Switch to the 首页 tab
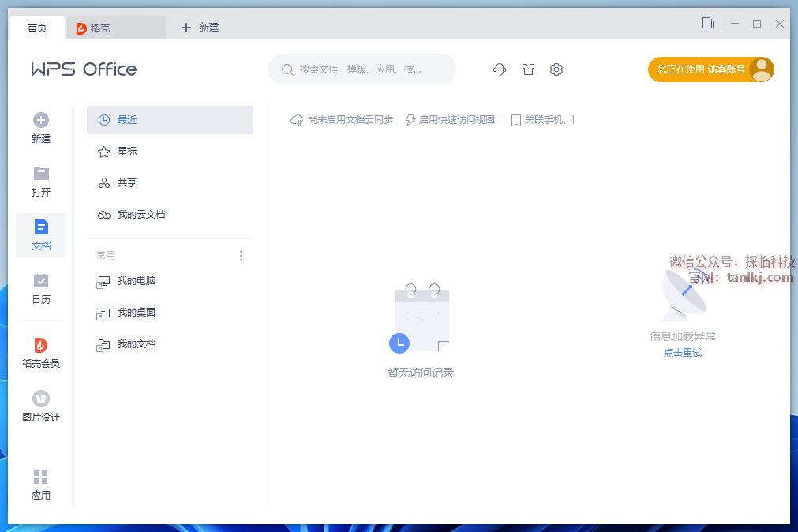This screenshot has height=532, width=798. click(37, 28)
